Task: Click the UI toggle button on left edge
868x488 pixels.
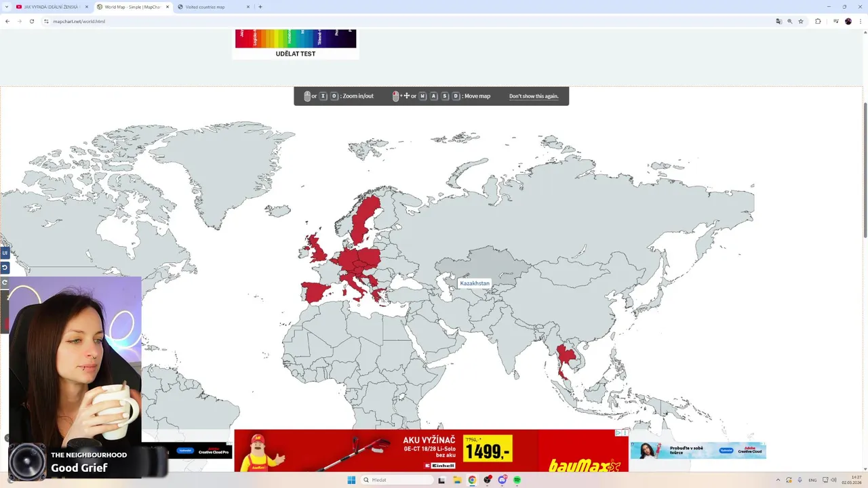Action: pyautogui.click(x=5, y=253)
